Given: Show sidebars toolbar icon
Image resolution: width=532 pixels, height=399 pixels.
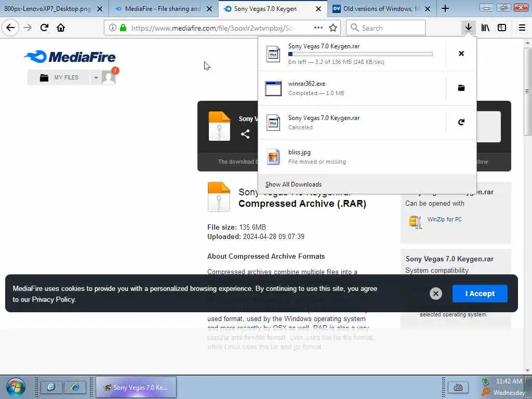Looking at the screenshot, I should pyautogui.click(x=502, y=28).
